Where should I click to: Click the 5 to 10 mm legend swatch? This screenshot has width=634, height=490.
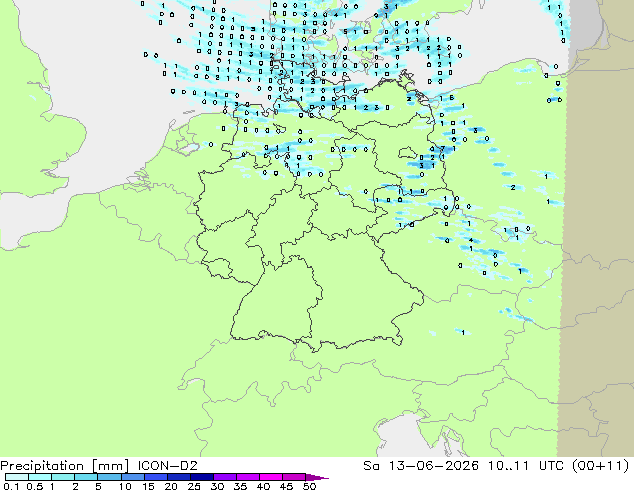[109, 477]
